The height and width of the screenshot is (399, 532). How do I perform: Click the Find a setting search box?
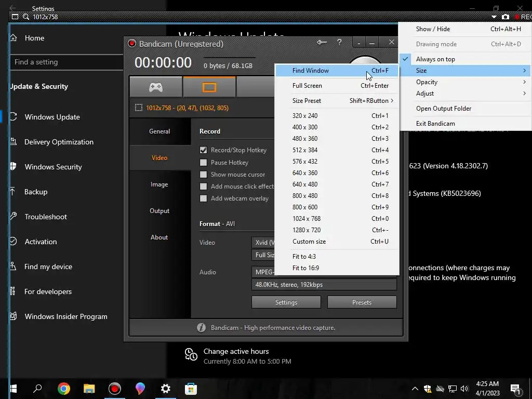click(66, 62)
